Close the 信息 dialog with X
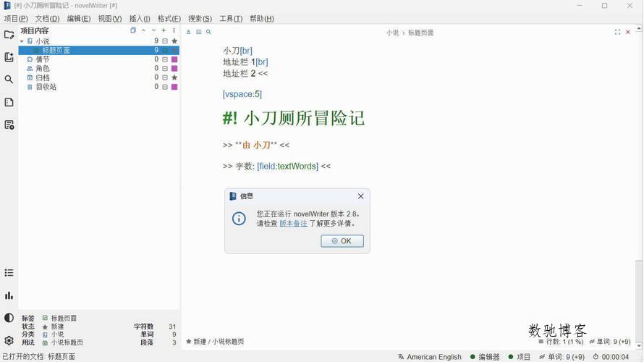The height and width of the screenshot is (362, 644). coord(360,196)
